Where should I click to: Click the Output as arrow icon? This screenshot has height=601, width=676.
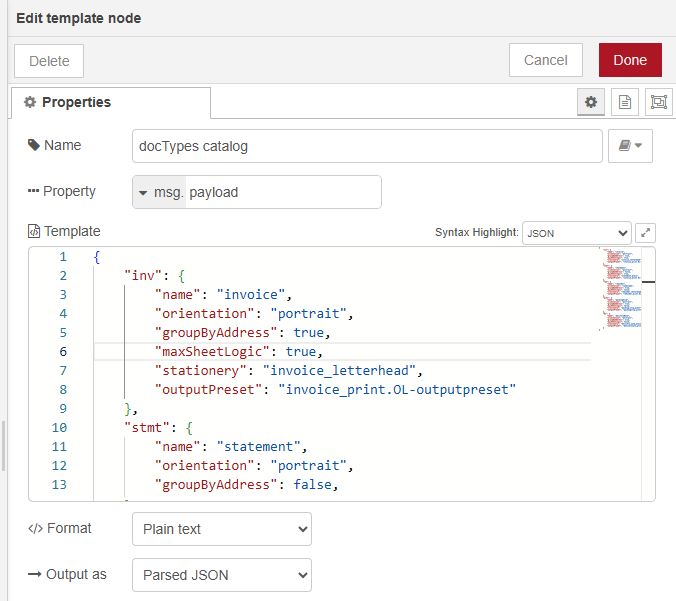click(x=34, y=575)
